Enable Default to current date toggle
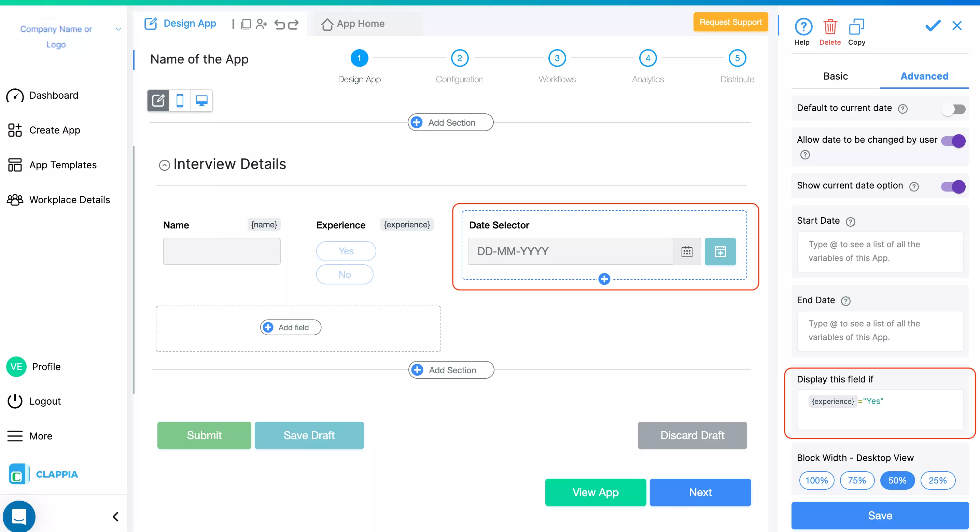This screenshot has height=532, width=980. 953,109
